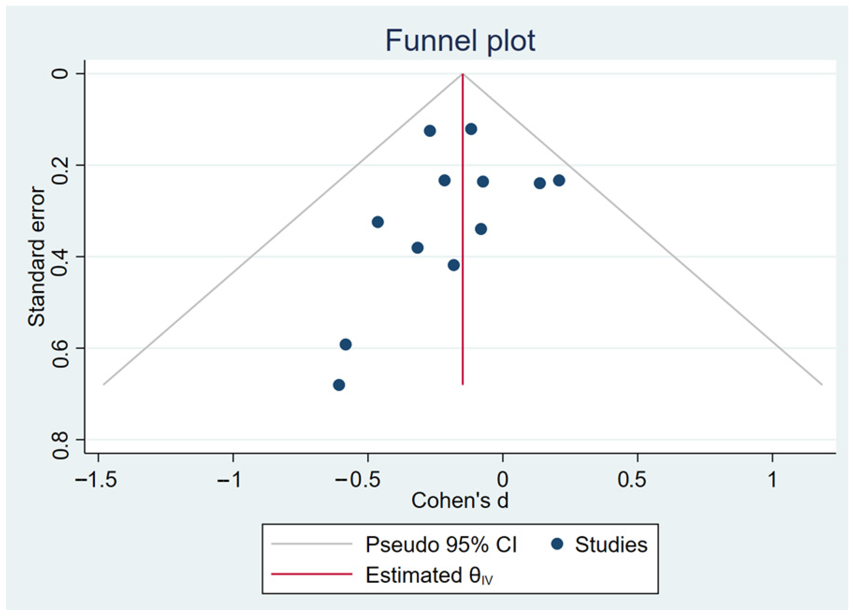Click the "Funnel plot" title
The width and height of the screenshot is (854, 616).
[x=460, y=41]
